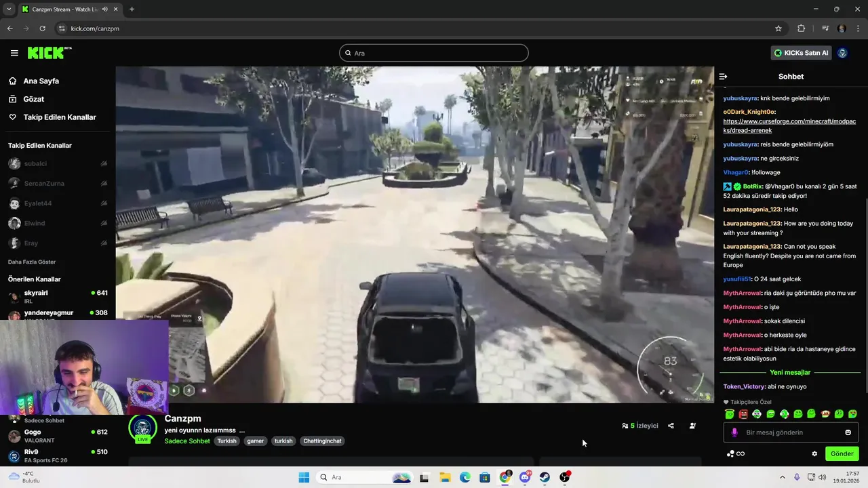Go back in browser
This screenshot has height=488, width=868.
(x=9, y=28)
